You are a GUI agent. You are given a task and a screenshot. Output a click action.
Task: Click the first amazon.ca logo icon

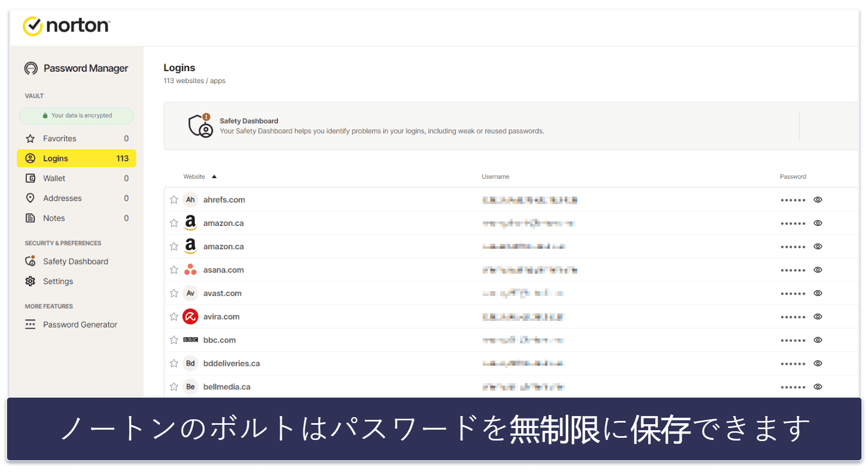(191, 223)
